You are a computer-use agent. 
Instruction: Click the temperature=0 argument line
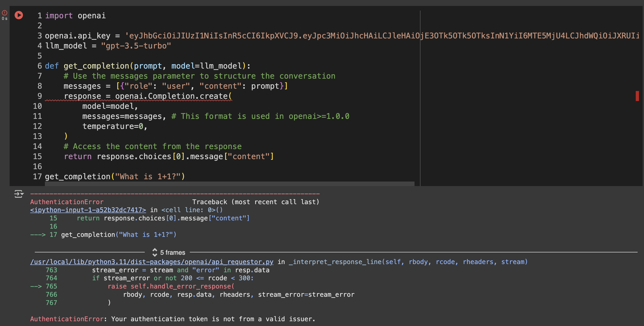115,126
